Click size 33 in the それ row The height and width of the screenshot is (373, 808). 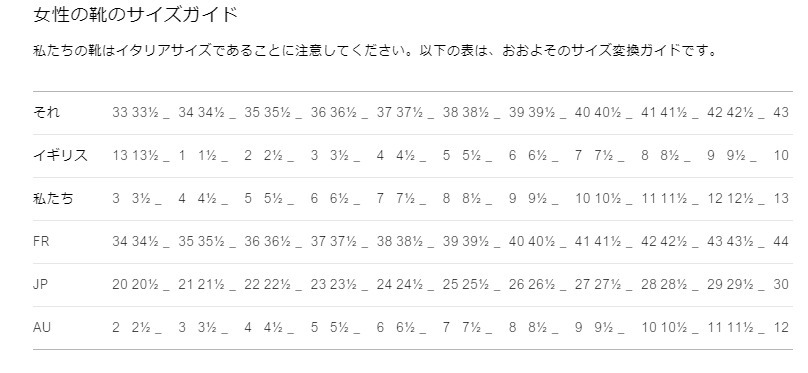click(x=120, y=112)
